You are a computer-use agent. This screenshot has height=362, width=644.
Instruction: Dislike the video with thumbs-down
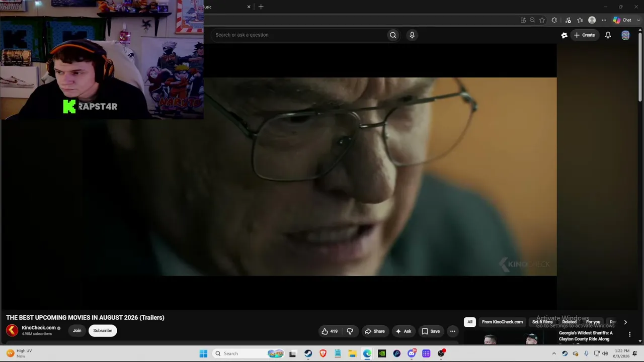click(350, 331)
